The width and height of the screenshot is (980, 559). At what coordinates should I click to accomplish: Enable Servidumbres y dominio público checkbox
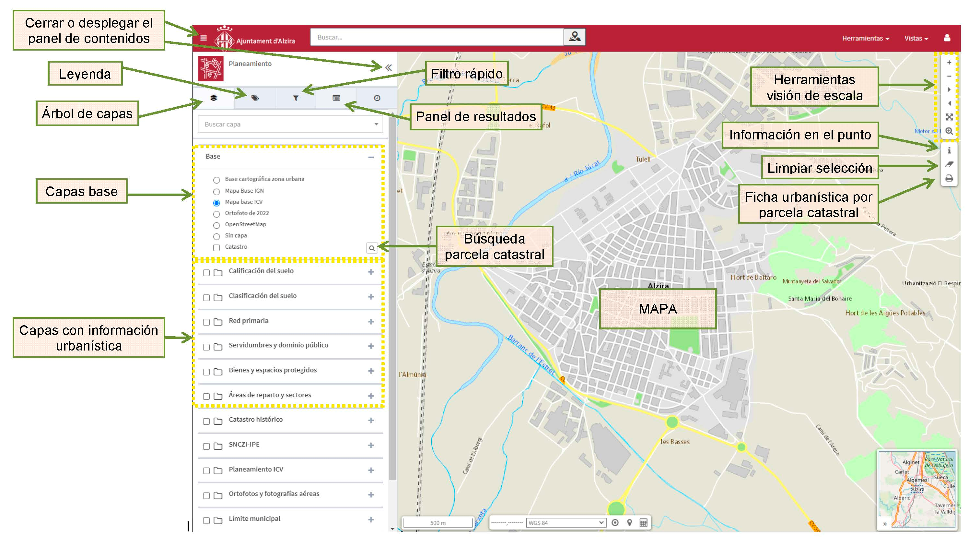206,347
